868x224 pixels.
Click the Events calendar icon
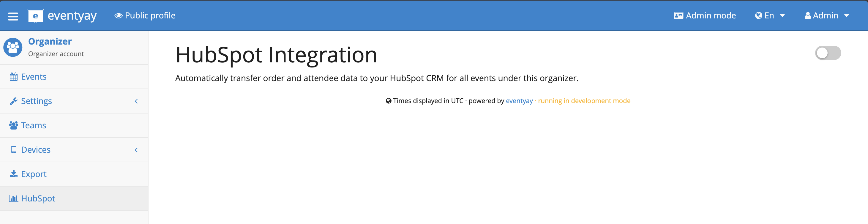[x=13, y=77]
